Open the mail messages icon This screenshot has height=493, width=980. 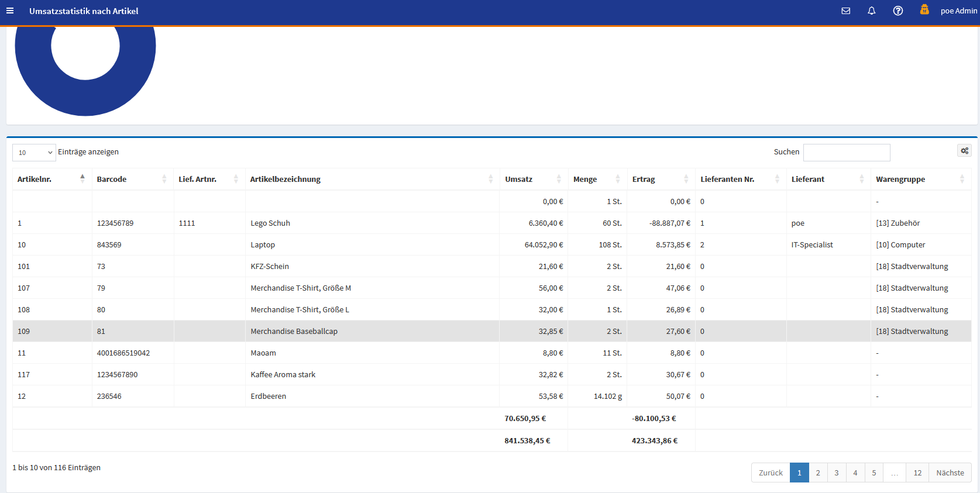tap(845, 11)
